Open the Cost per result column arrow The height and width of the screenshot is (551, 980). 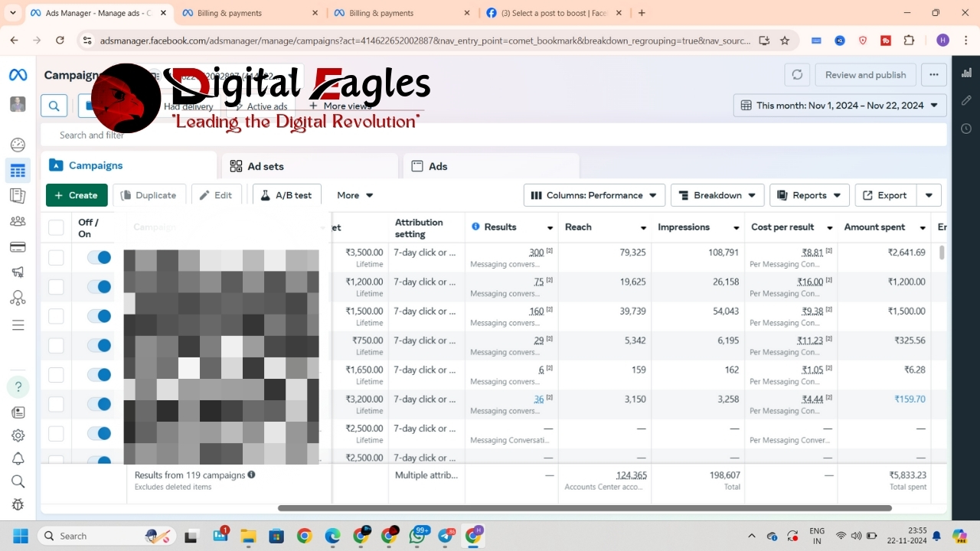(x=829, y=228)
